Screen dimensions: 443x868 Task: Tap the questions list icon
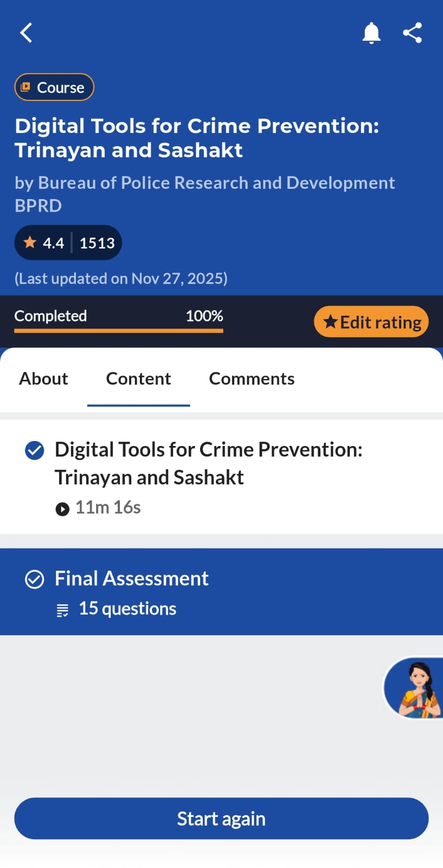pos(62,610)
